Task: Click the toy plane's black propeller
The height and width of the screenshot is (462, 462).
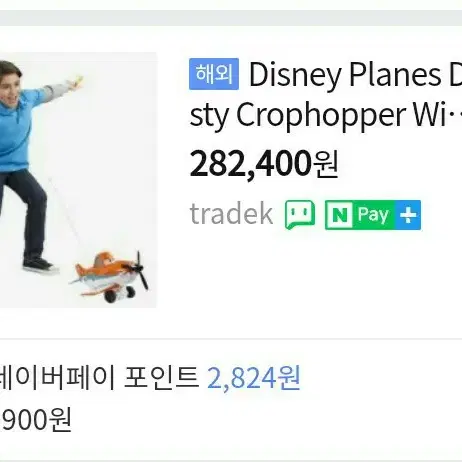Action: coord(140,270)
